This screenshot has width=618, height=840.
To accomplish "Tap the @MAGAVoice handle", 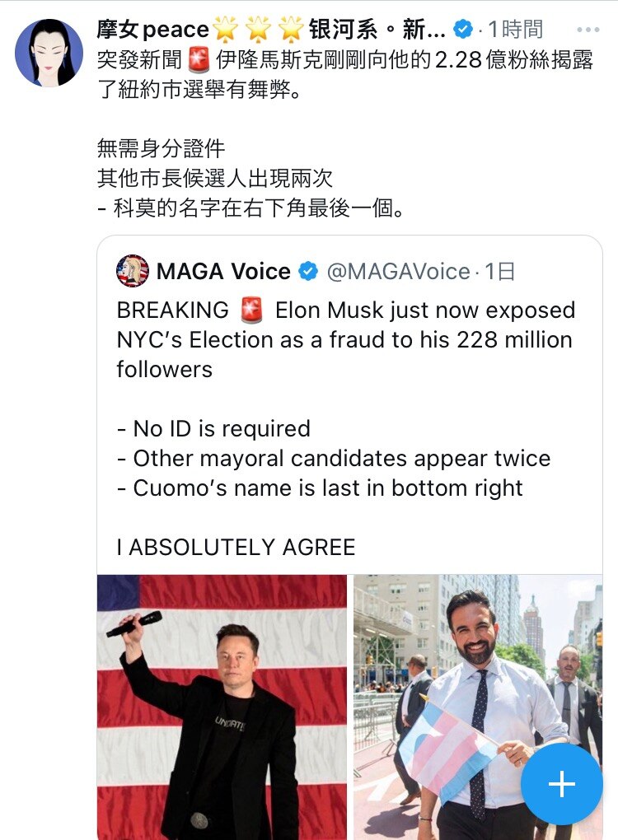I will (x=398, y=271).
